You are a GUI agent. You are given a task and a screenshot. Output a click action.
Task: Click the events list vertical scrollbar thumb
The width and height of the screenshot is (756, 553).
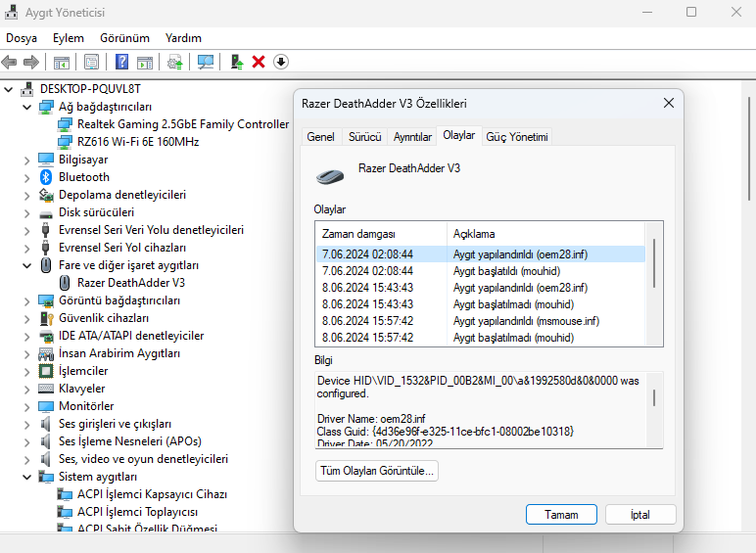coord(654,263)
